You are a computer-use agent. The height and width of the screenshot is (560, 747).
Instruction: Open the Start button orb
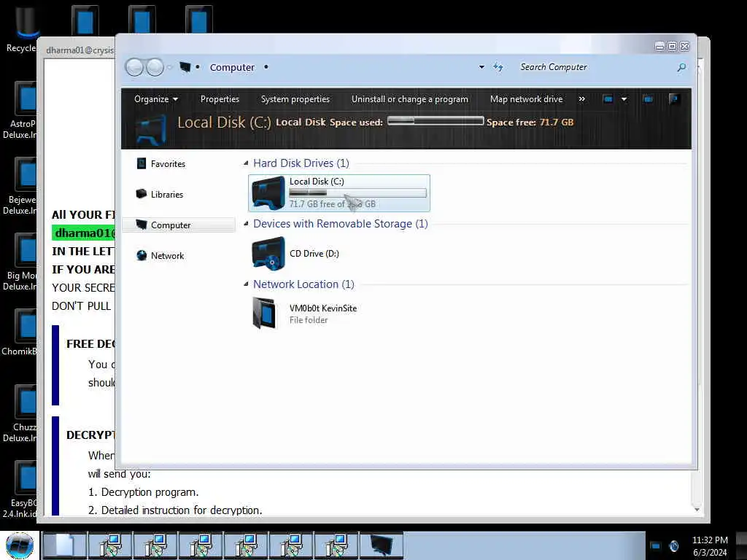(20, 545)
